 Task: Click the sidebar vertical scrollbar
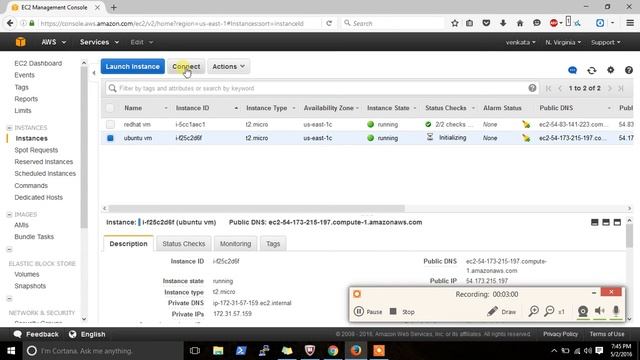tap(84, 147)
